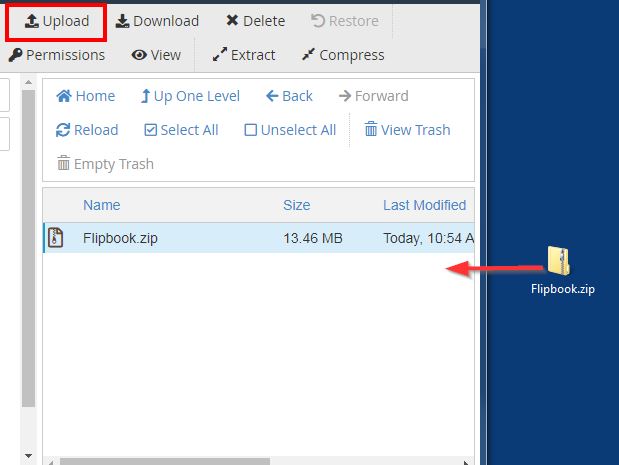The image size is (619, 465).
Task: Extract the selected archive
Action: tap(244, 55)
